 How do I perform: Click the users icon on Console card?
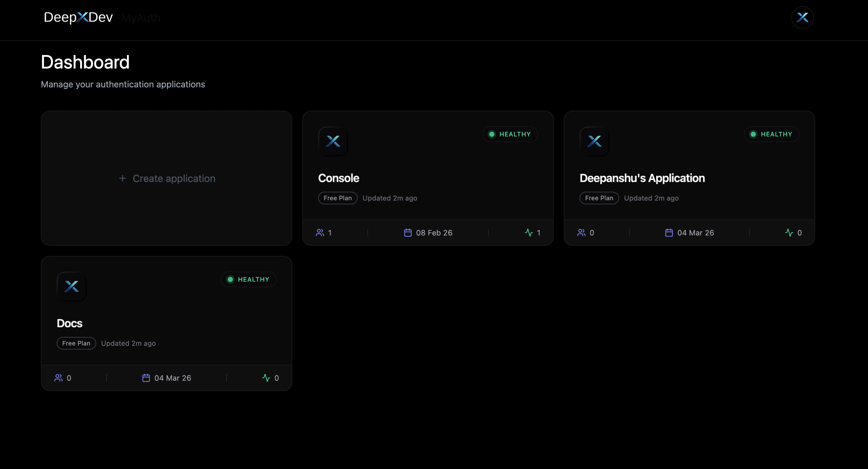(320, 233)
